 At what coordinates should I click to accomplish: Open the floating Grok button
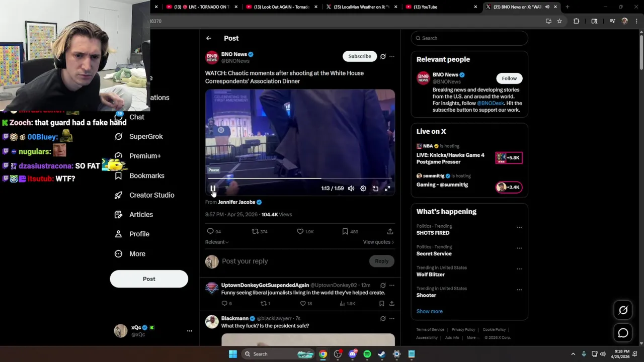tap(623, 310)
